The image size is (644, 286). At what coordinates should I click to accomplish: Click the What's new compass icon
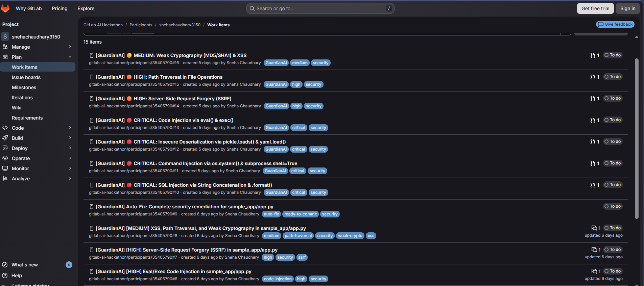click(x=5, y=265)
